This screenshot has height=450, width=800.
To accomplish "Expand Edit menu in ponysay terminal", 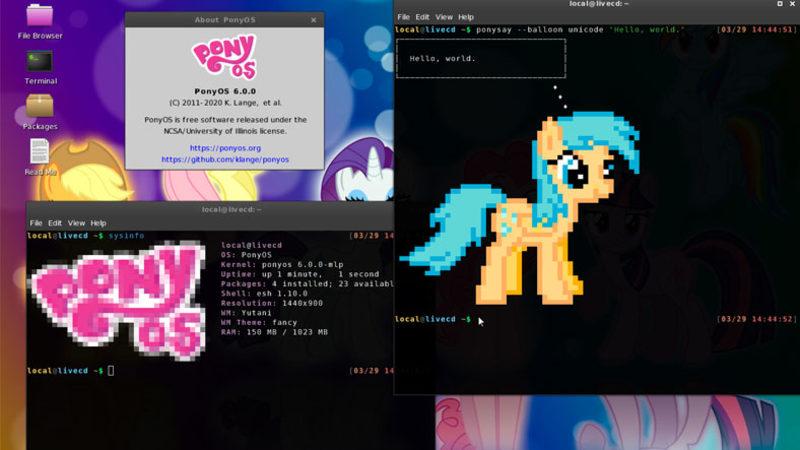I will pos(422,17).
